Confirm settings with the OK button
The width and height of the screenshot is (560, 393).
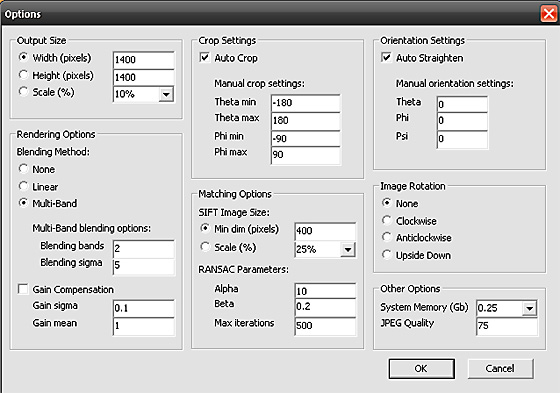[x=421, y=369]
